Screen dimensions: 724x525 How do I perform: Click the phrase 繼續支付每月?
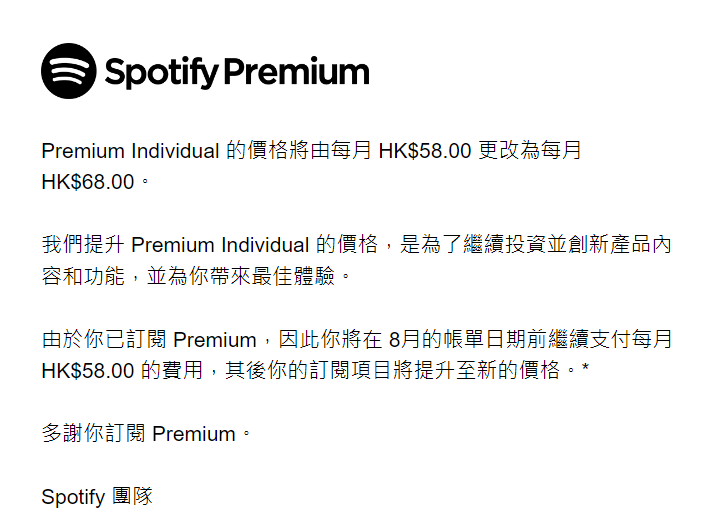click(x=609, y=339)
